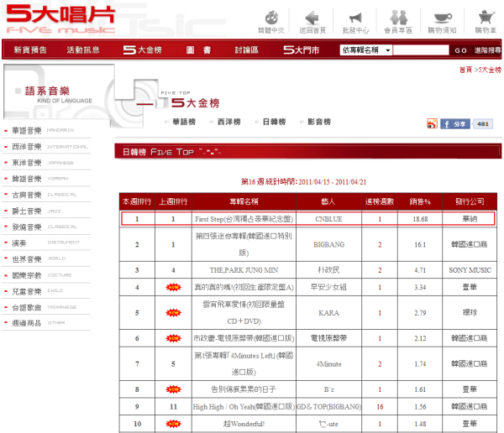Select 兒童音樂 in the sidebar

coord(27,291)
